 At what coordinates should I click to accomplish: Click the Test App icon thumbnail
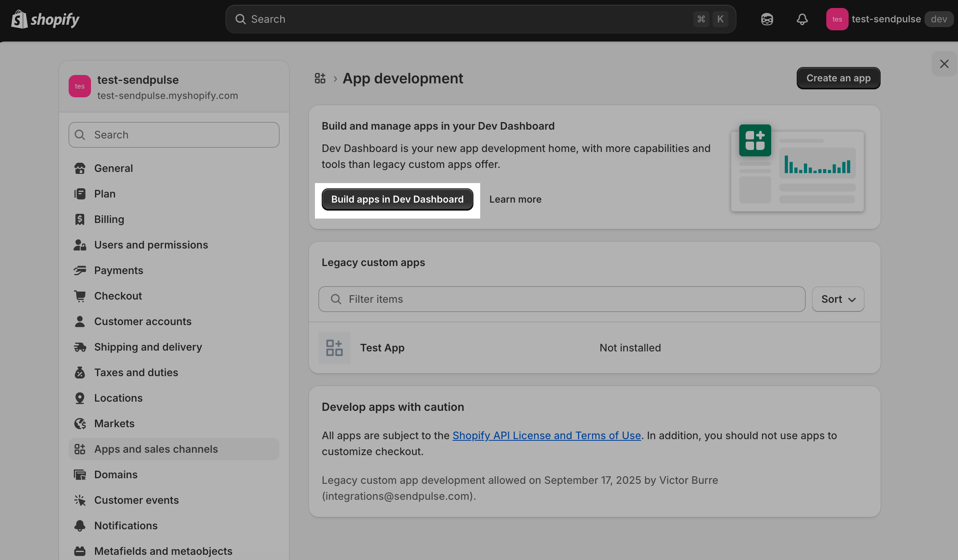click(x=335, y=348)
